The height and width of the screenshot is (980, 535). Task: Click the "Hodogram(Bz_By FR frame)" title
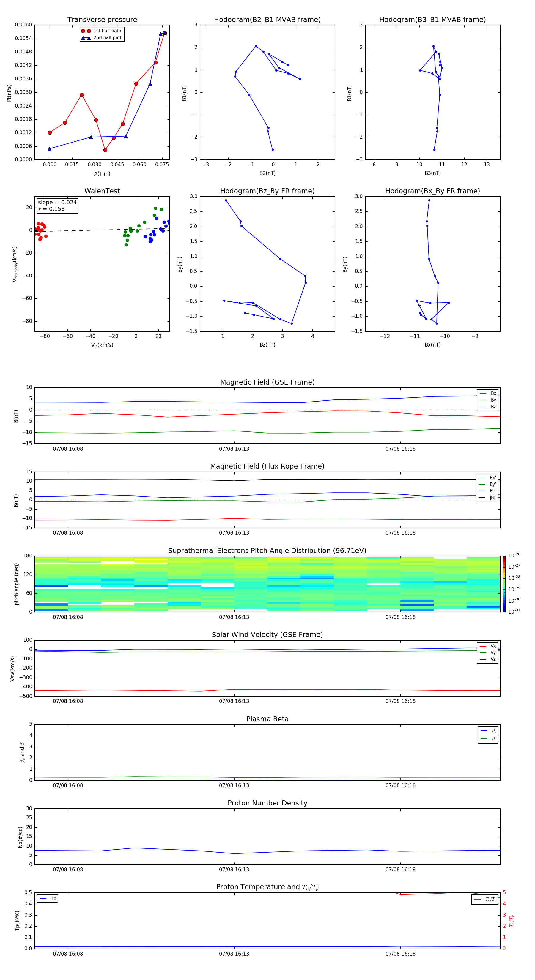[x=267, y=191]
